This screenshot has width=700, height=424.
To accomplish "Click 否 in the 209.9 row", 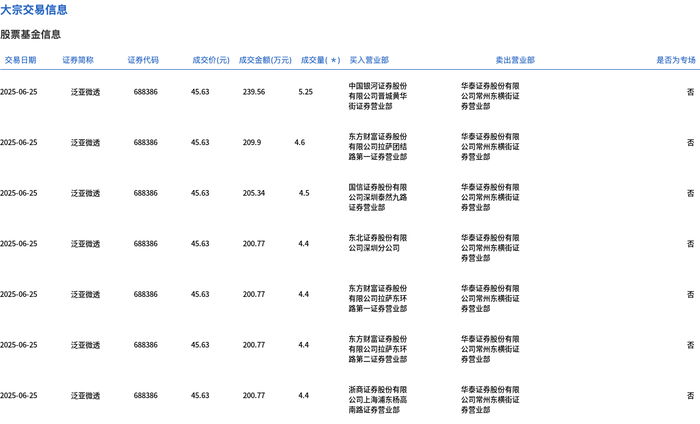I will click(x=691, y=142).
